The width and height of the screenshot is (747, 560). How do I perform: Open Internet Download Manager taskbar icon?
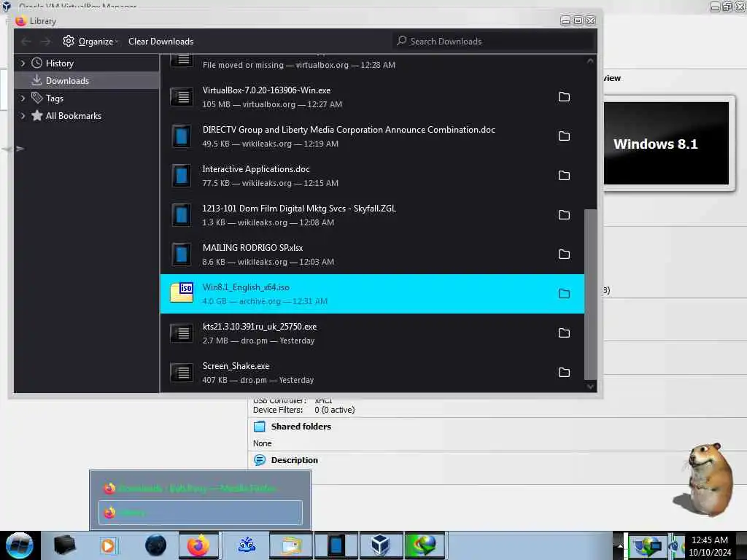[x=424, y=545]
